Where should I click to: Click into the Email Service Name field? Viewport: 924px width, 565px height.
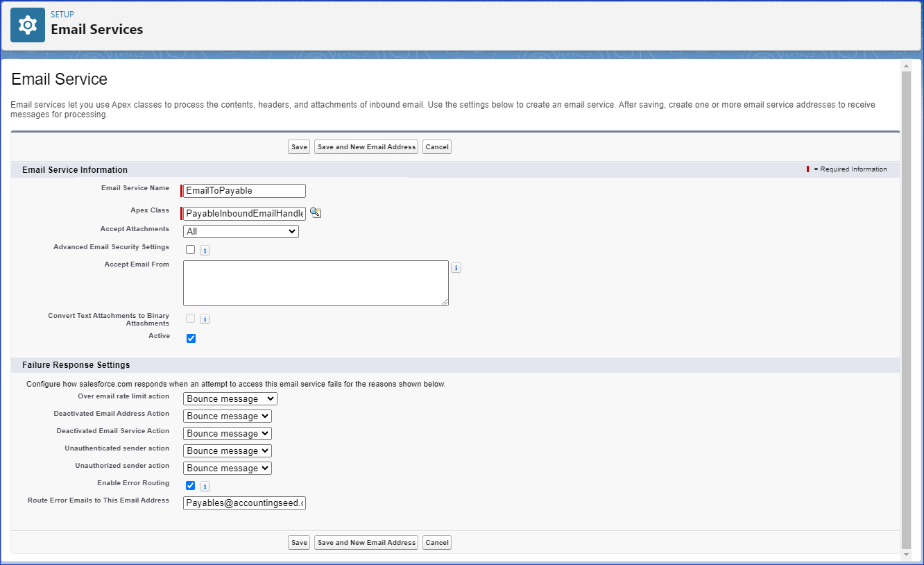(x=244, y=191)
